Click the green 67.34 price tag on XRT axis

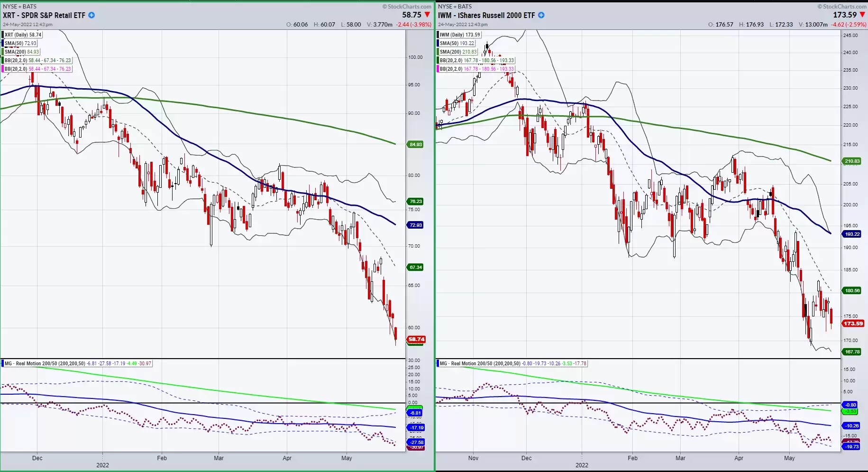(415, 267)
